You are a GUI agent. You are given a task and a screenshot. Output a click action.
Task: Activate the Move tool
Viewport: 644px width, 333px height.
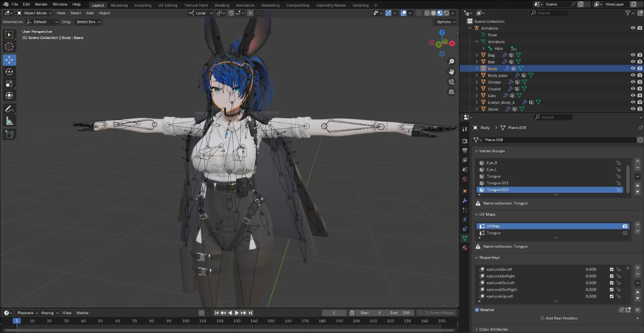click(9, 60)
